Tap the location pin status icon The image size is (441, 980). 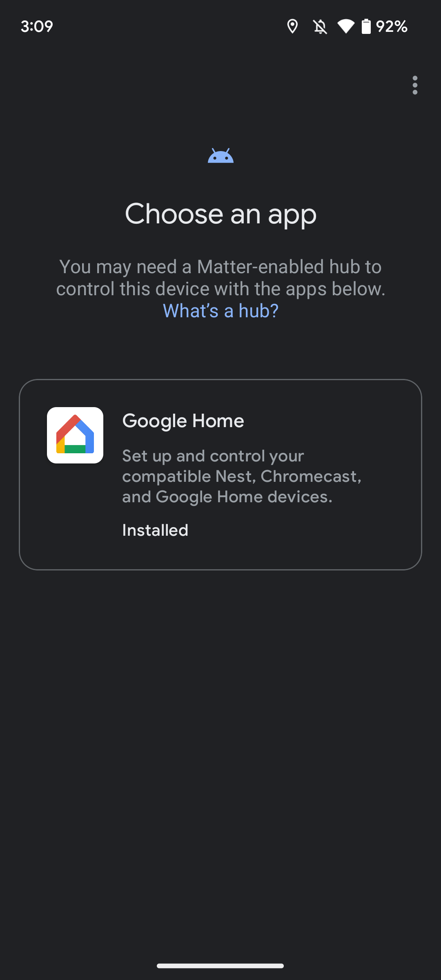tap(292, 27)
